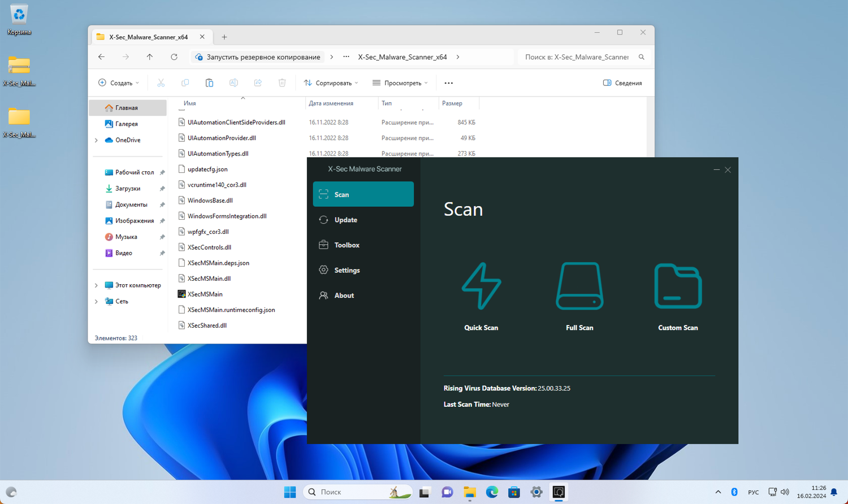Click the Explorer refresh icon

click(x=174, y=57)
